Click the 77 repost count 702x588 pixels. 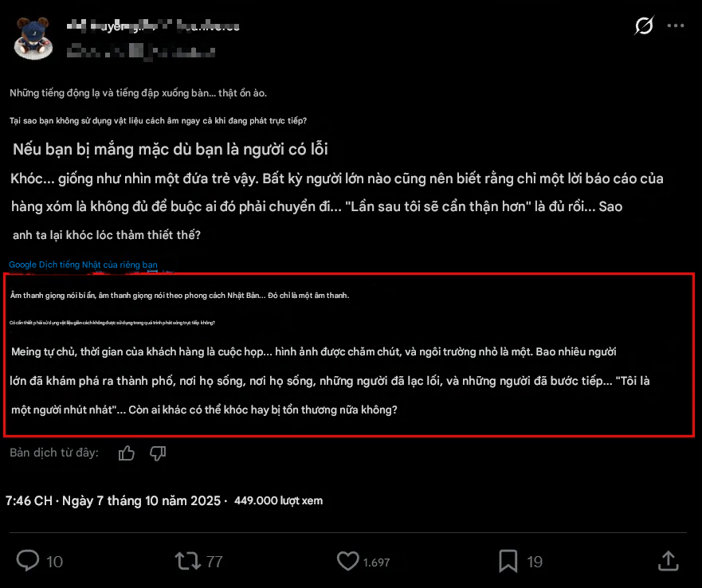pos(214,562)
